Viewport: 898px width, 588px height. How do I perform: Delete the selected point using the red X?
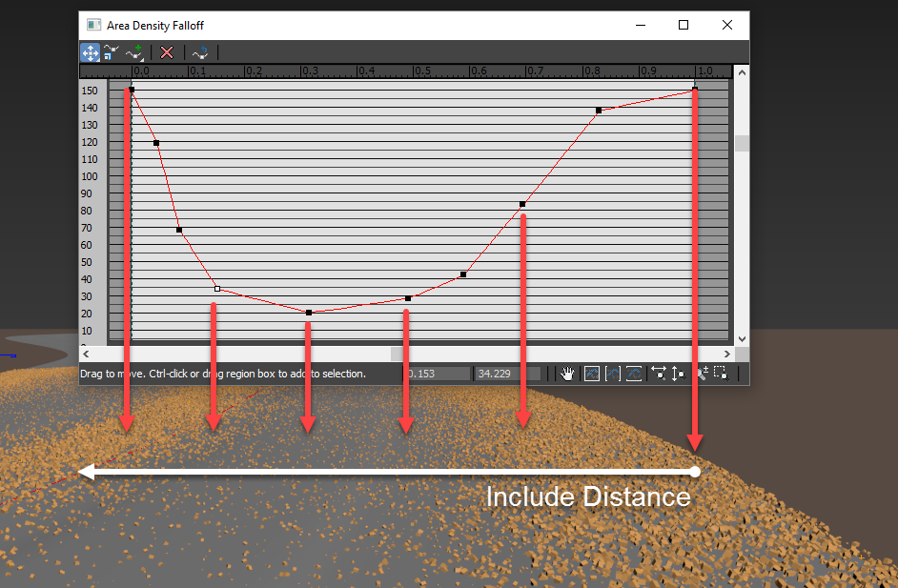coord(168,52)
